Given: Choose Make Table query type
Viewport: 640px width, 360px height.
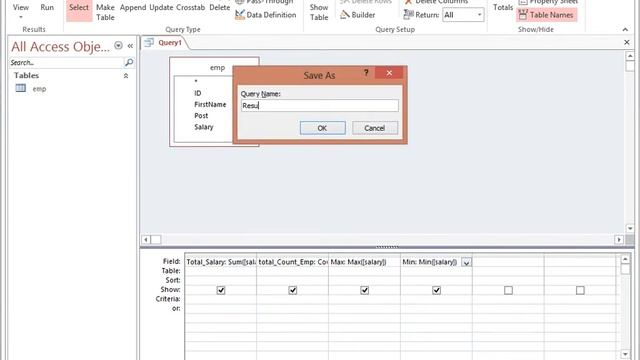Looking at the screenshot, I should [x=105, y=12].
